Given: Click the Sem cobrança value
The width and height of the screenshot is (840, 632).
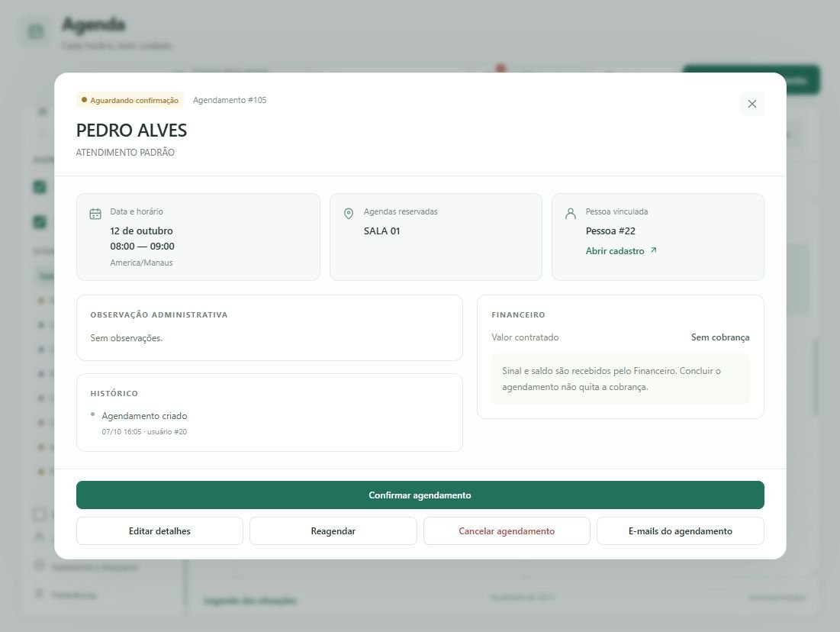Looking at the screenshot, I should 720,337.
